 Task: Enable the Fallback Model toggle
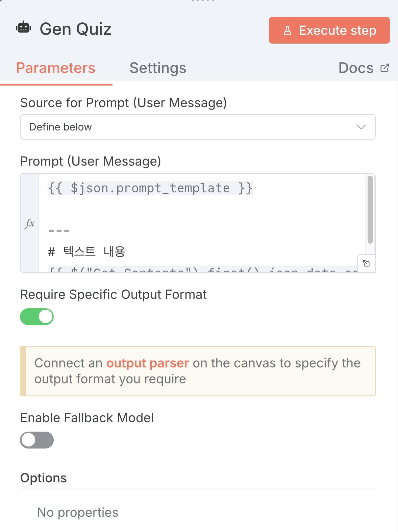(37, 440)
